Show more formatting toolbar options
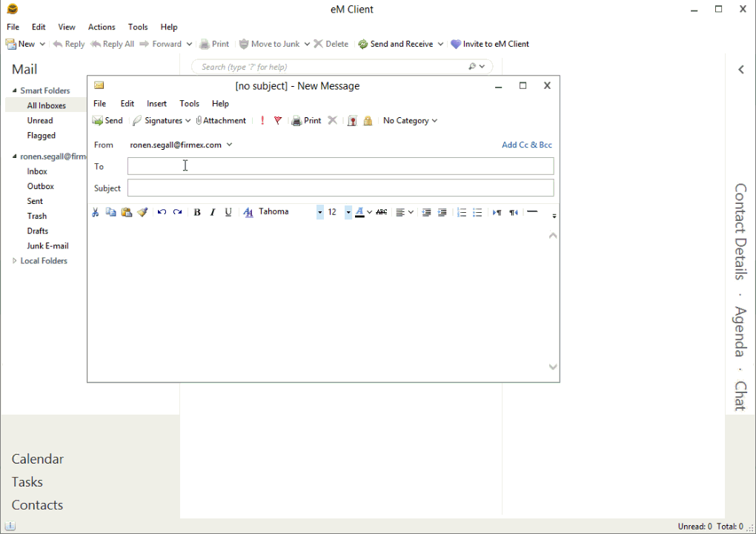The height and width of the screenshot is (534, 756). click(x=554, y=216)
